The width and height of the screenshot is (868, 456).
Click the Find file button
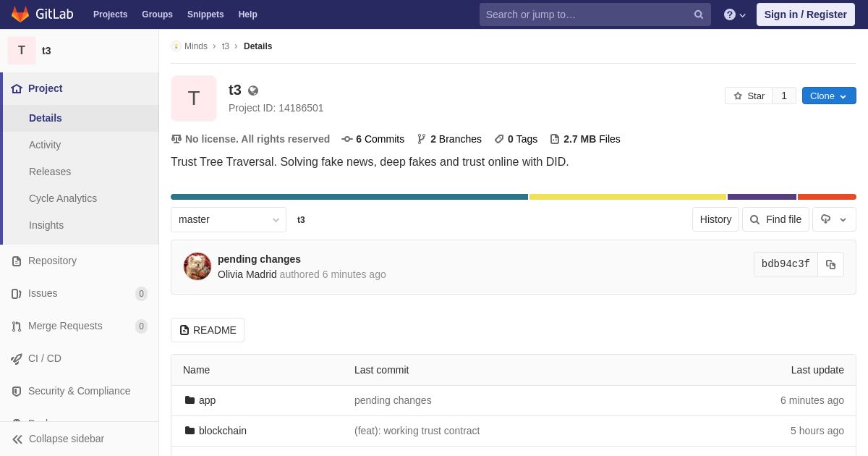click(x=775, y=219)
